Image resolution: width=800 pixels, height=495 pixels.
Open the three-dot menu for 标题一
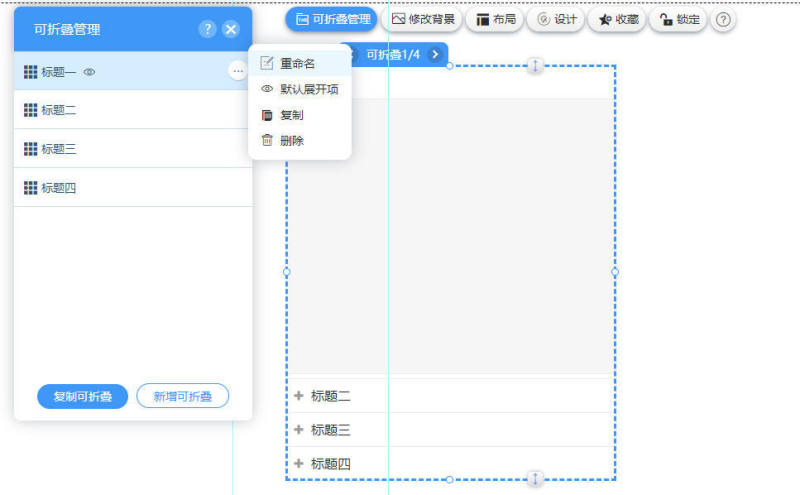(x=237, y=71)
